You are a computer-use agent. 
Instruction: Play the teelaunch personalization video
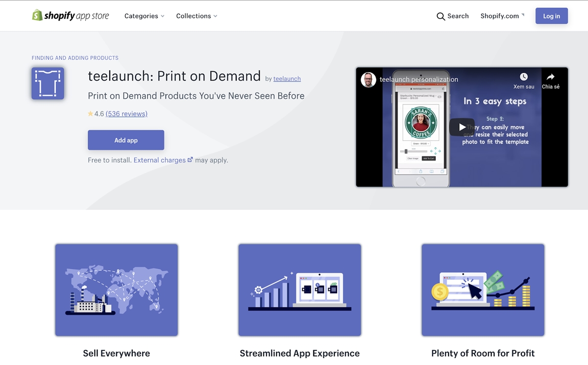coord(462,127)
